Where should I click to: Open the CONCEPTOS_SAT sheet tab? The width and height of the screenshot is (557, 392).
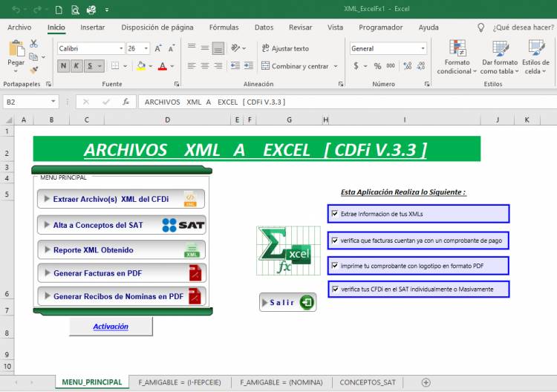(368, 382)
